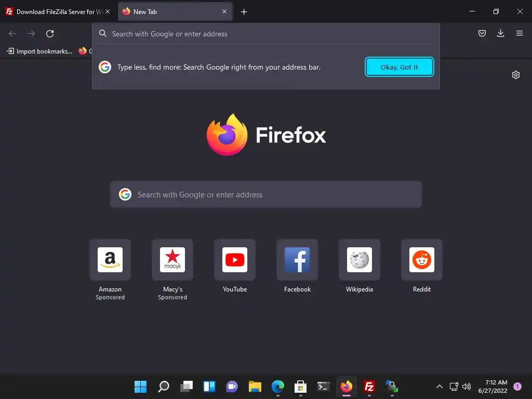Click the page-center Google search box

(x=266, y=194)
